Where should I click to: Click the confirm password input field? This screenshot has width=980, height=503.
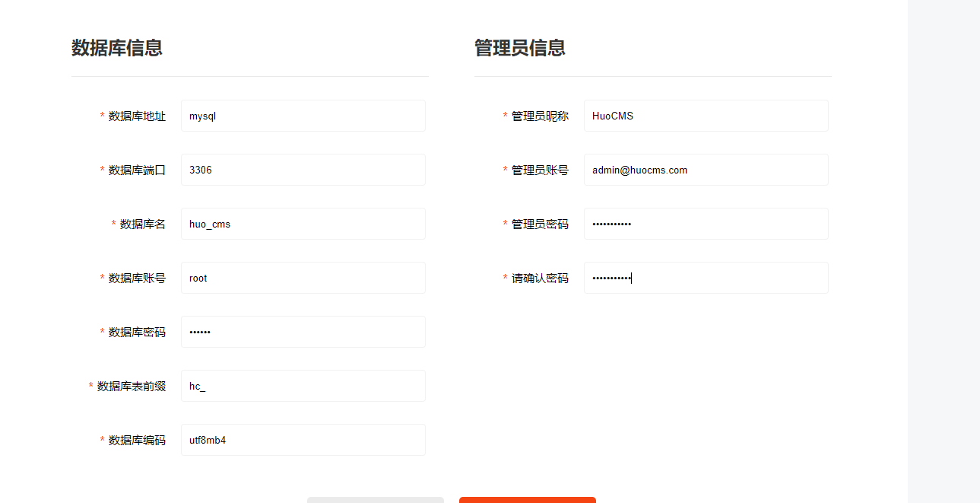tap(706, 277)
